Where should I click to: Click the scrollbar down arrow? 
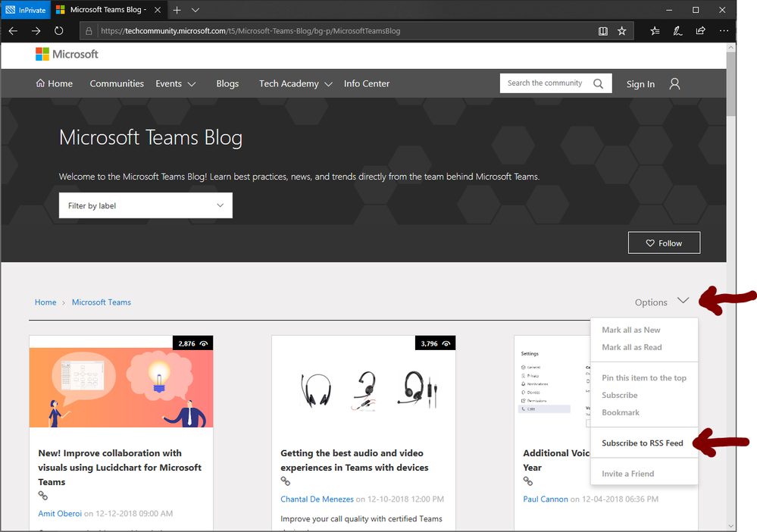(731, 526)
